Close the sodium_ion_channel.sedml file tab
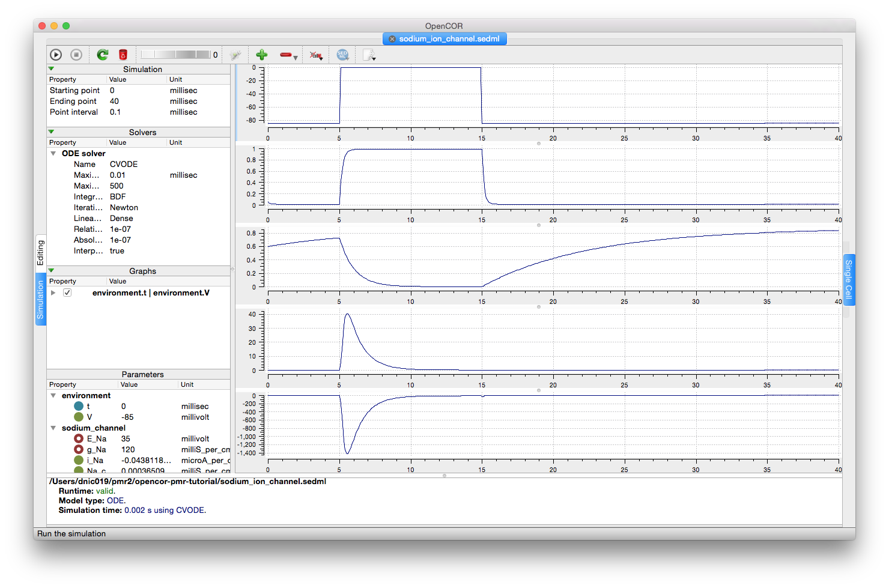The image size is (889, 588). pos(392,39)
